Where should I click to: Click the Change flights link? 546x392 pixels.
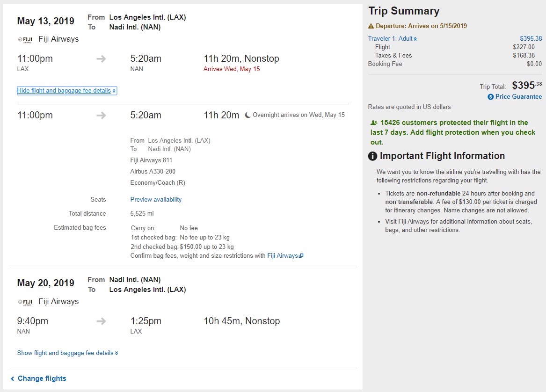[42, 378]
